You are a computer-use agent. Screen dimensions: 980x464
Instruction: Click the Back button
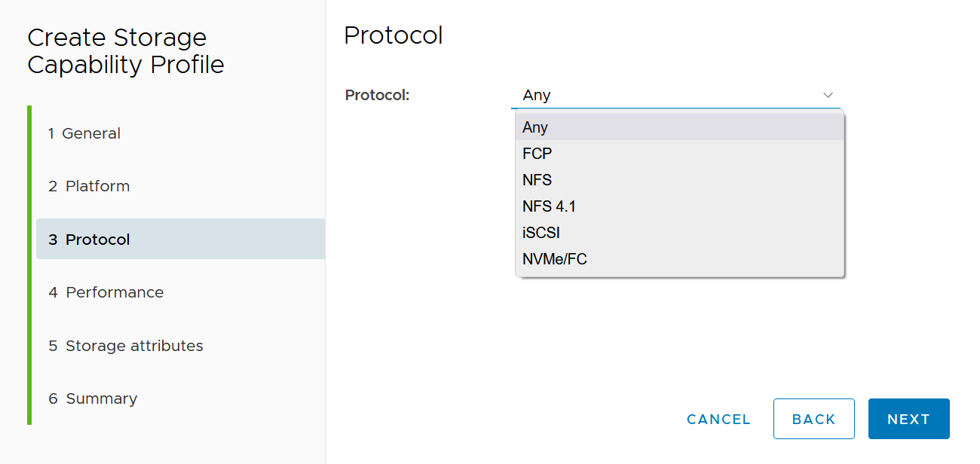tap(813, 419)
